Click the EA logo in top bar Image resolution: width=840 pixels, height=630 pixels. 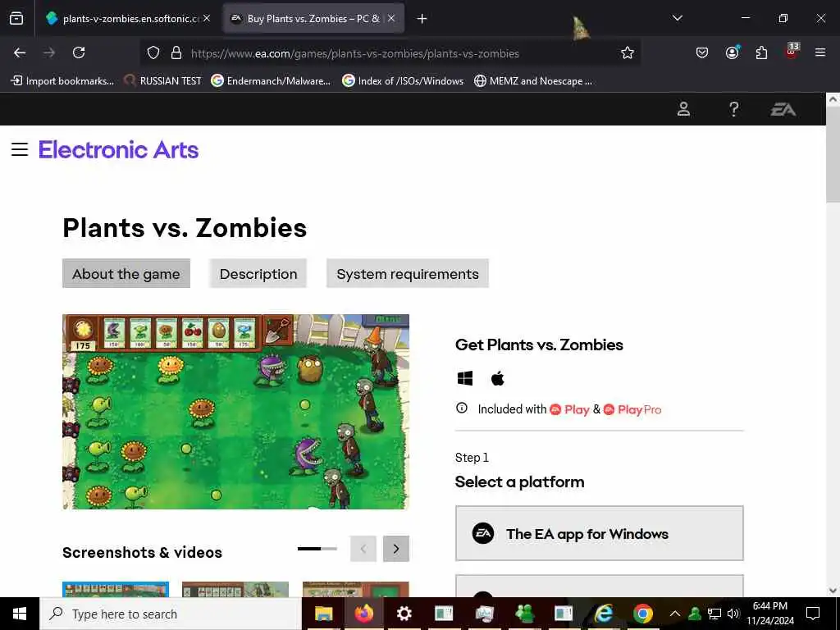coord(783,110)
